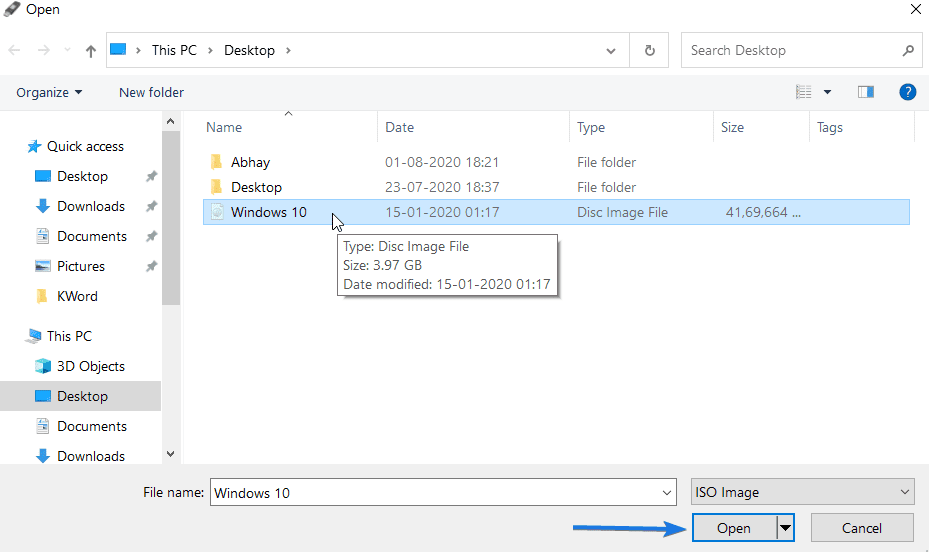
Task: Click the 41,69,664 size cell
Action: [x=763, y=212]
